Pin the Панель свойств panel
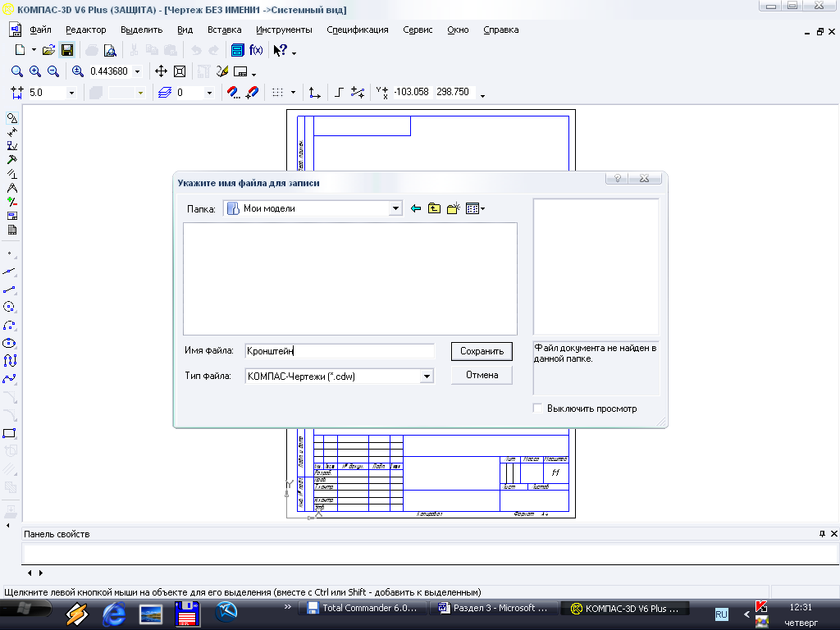The width and height of the screenshot is (840, 630). click(x=822, y=533)
